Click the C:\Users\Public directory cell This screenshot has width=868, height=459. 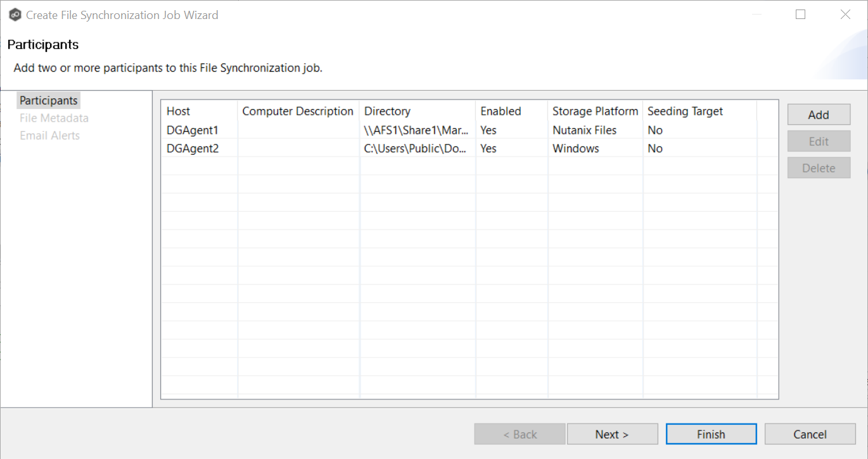point(416,148)
